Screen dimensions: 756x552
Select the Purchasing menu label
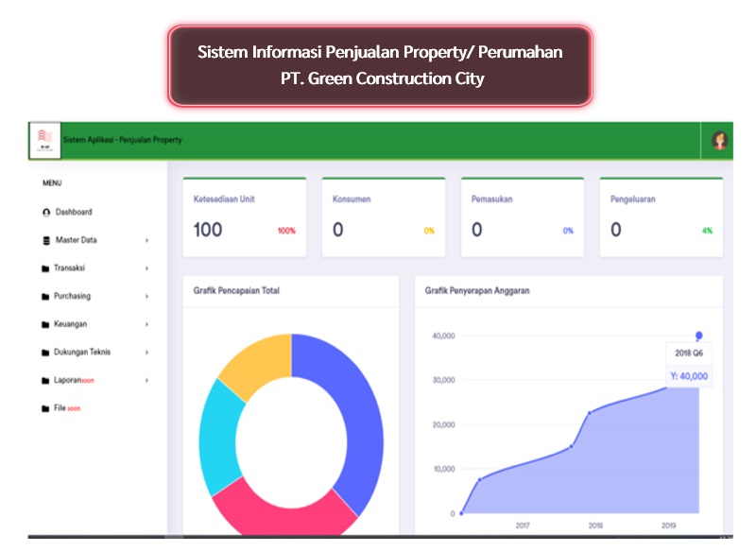[73, 296]
